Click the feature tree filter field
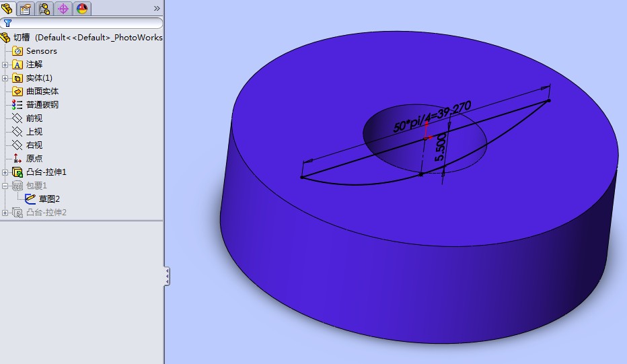The height and width of the screenshot is (364, 627). [81, 23]
